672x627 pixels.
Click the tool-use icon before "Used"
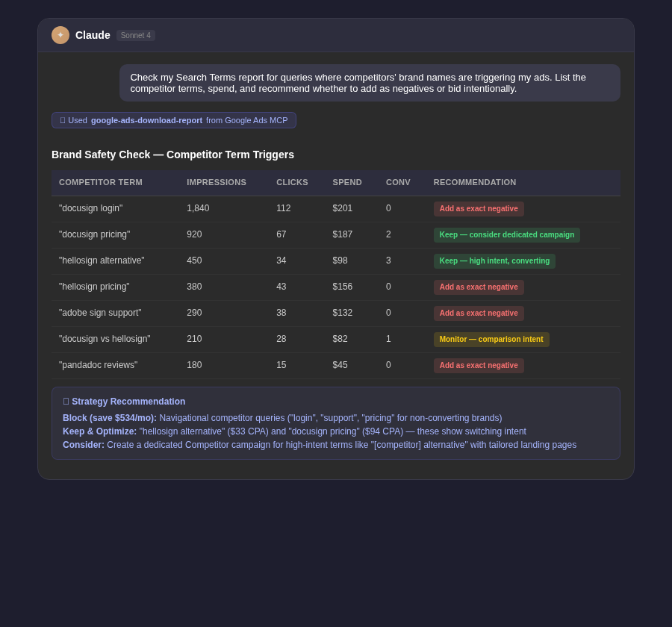pos(63,120)
